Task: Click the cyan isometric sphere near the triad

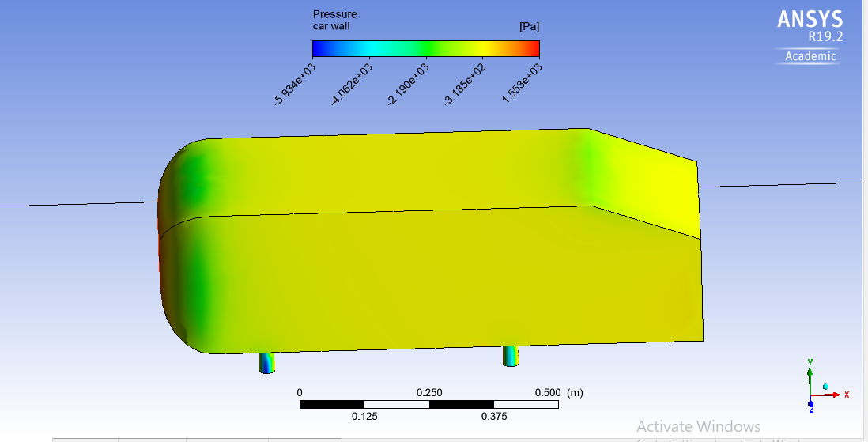Action: point(825,387)
